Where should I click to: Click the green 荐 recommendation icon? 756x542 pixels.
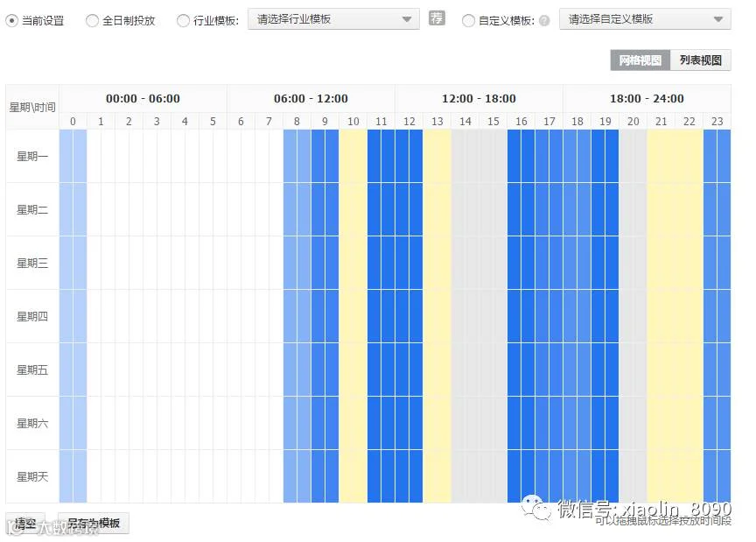tap(437, 18)
